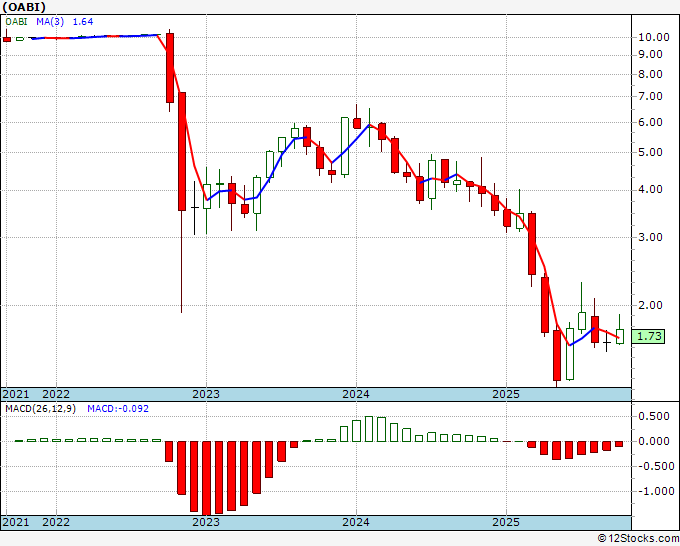Viewport: 680px width, 546px height.
Task: Click the 10.00 price axis label
Action: click(x=654, y=37)
